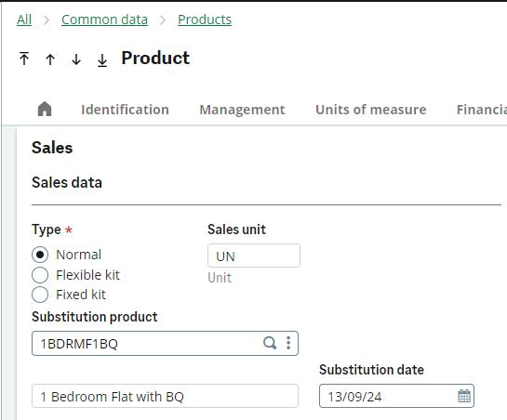Viewport: 507px width, 420px height.
Task: Click the Sales unit UN field
Action: pos(254,256)
